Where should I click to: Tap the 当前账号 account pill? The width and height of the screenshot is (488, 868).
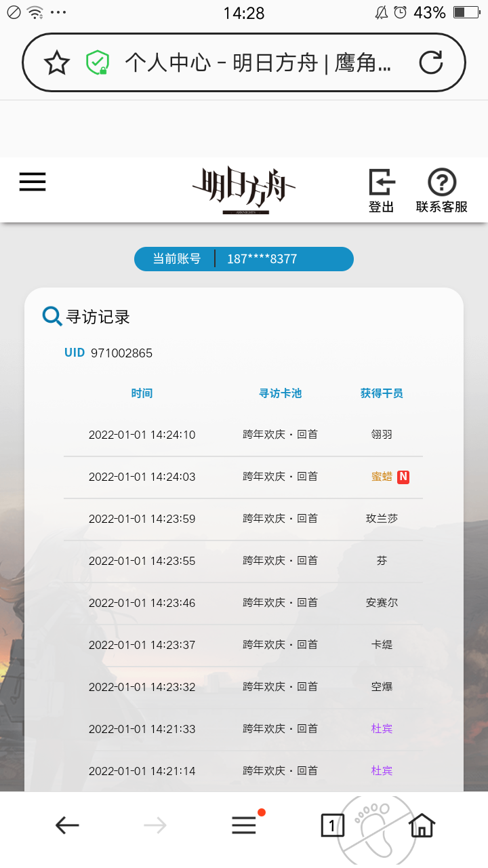244,259
